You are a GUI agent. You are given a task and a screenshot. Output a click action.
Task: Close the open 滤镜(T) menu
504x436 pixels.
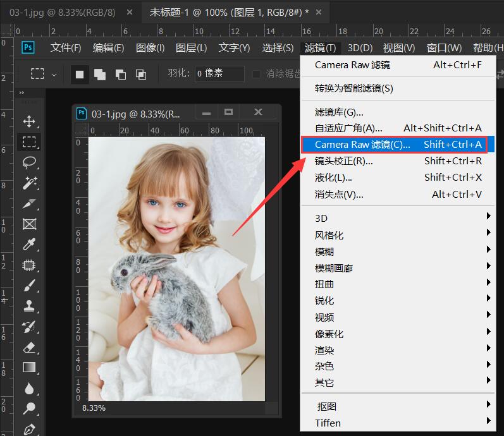click(321, 48)
